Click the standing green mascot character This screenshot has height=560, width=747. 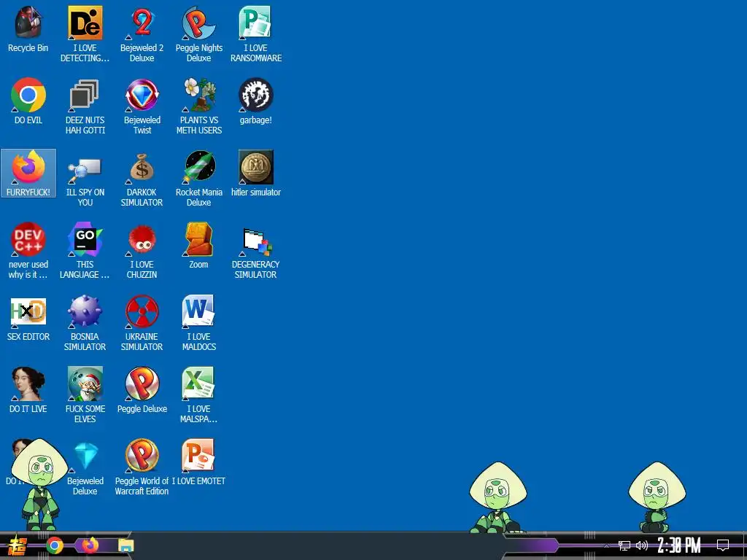pos(39,485)
